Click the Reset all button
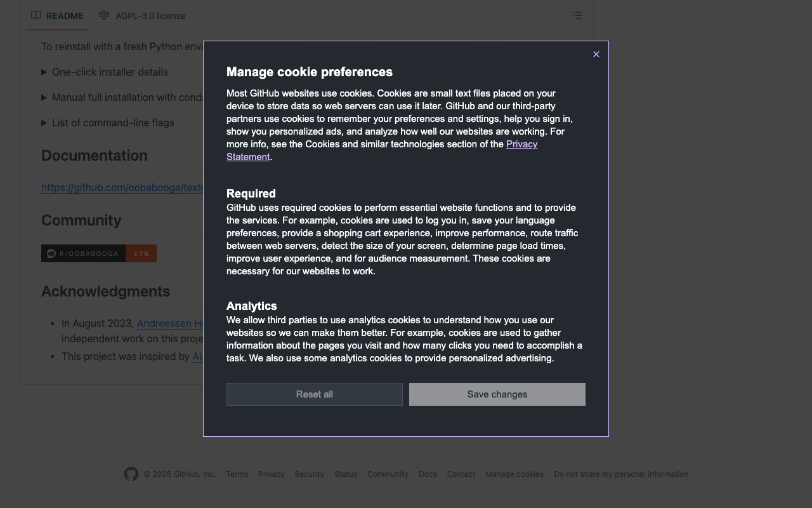Screen dimensions: 812x508 pyautogui.click(x=315, y=394)
